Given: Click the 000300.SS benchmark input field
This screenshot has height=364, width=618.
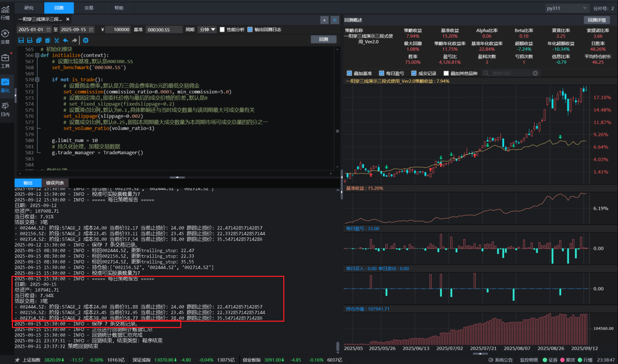Looking at the screenshot, I should coord(163,30).
